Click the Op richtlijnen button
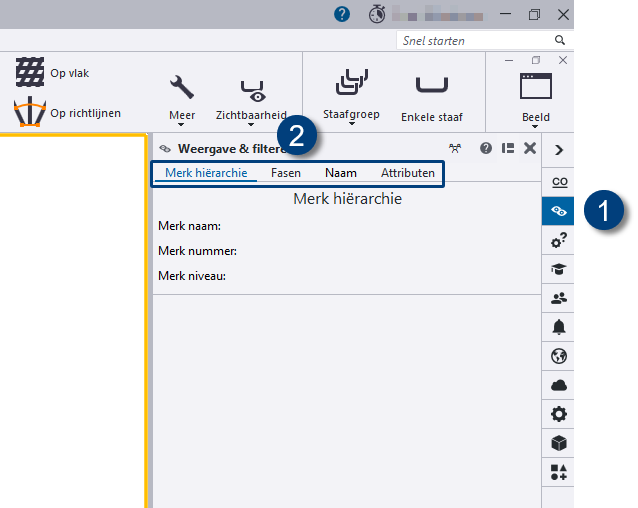 tap(68, 113)
